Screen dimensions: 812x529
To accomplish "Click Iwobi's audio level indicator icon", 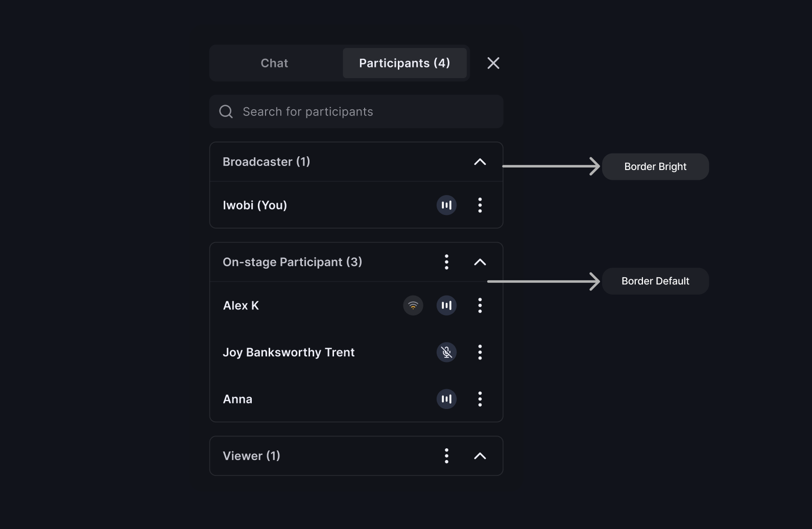I will click(x=446, y=205).
